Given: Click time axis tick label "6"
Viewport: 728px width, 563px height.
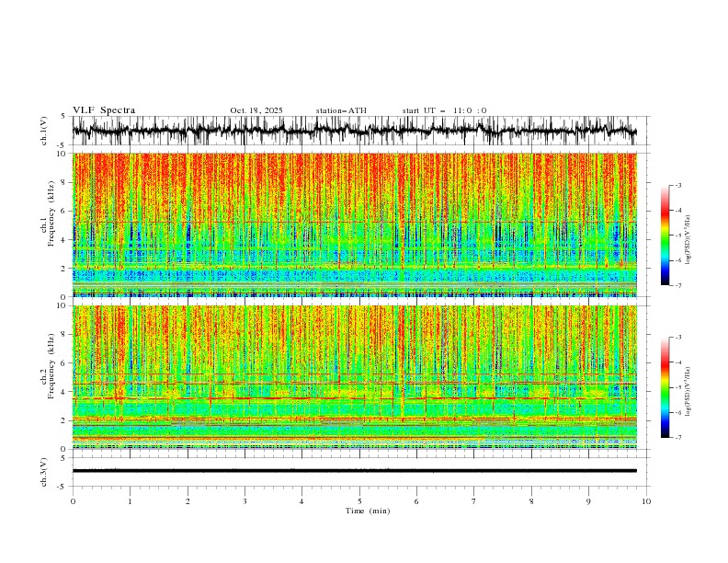Looking at the screenshot, I should tap(417, 501).
